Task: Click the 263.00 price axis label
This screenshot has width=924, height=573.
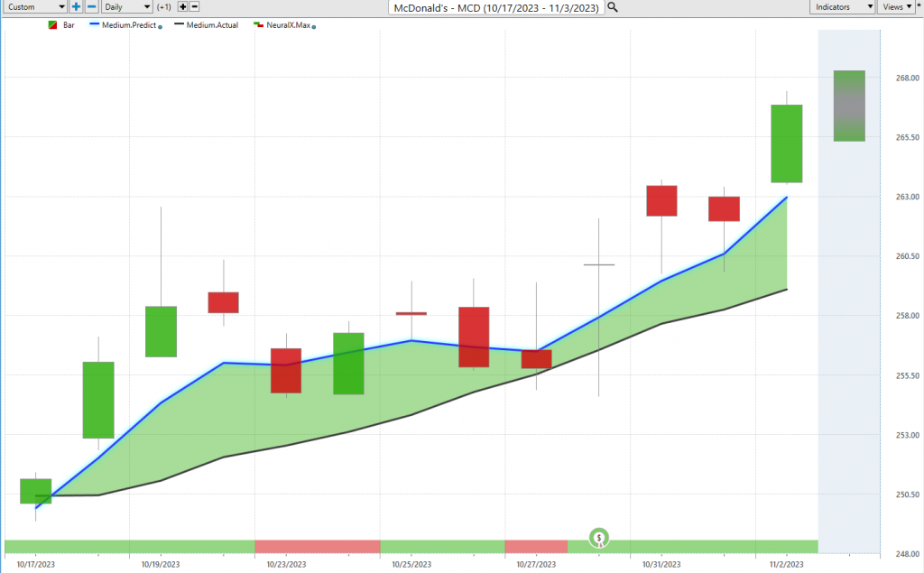Action: pos(908,197)
